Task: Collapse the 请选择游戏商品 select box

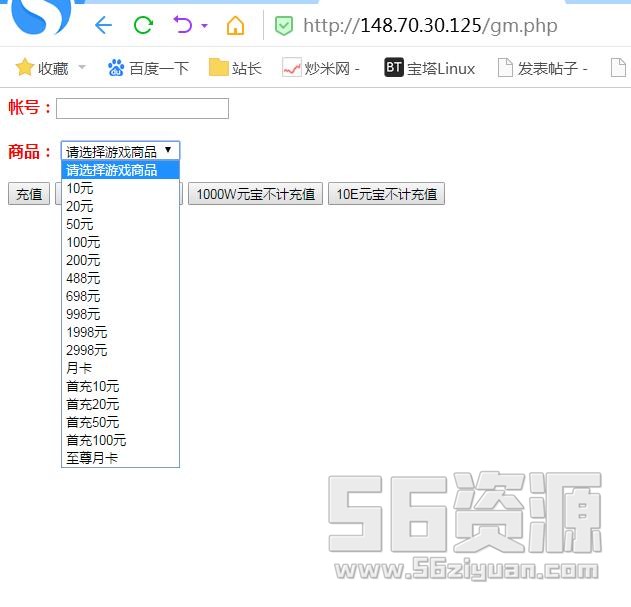Action: pyautogui.click(x=120, y=151)
